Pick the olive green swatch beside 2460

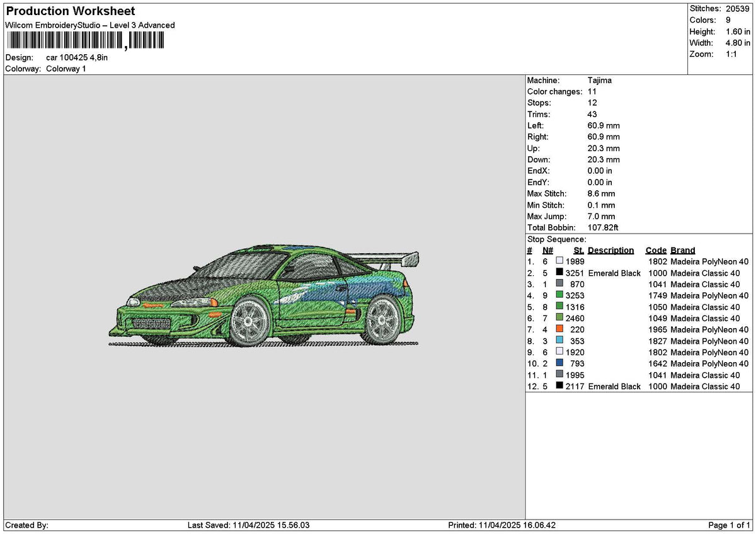(x=559, y=318)
